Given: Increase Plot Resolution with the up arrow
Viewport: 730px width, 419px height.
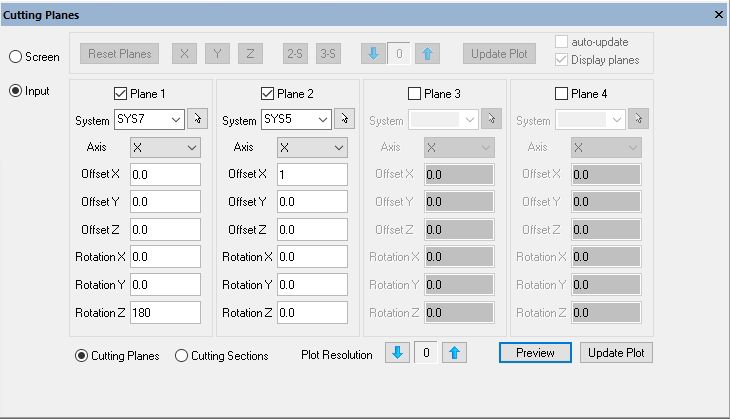Looking at the screenshot, I should click(455, 354).
